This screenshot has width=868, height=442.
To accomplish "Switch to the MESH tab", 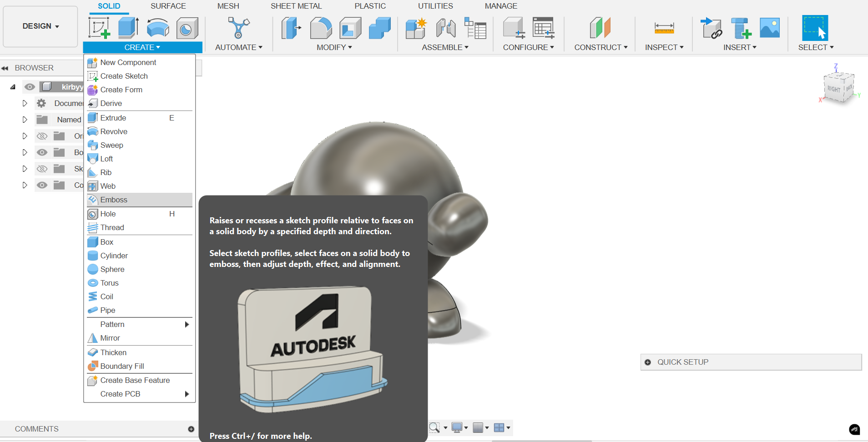I will pos(228,6).
